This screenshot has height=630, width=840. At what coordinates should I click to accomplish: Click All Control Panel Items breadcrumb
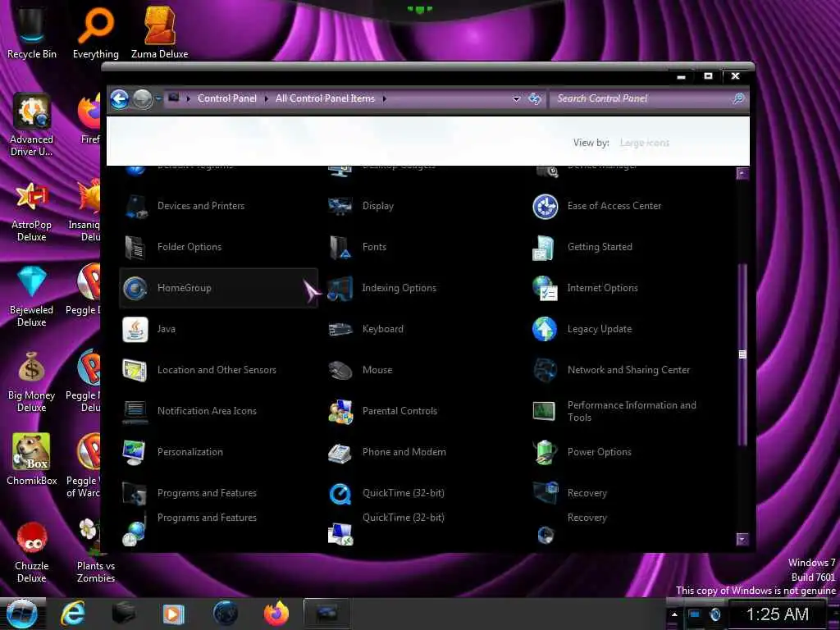pos(325,98)
